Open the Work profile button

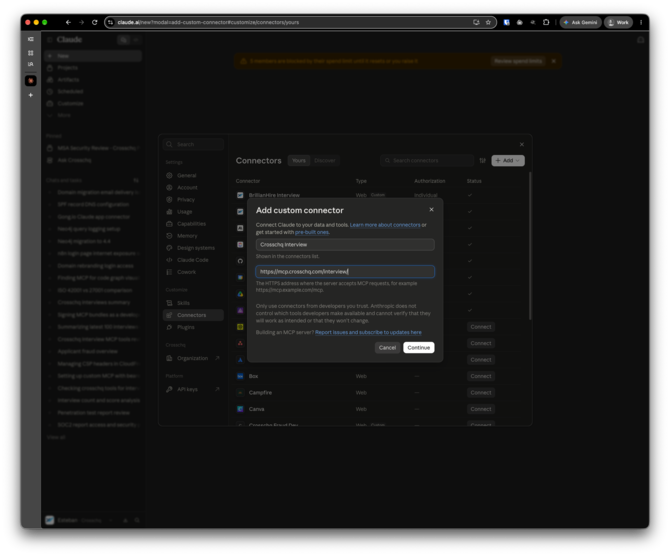(618, 22)
